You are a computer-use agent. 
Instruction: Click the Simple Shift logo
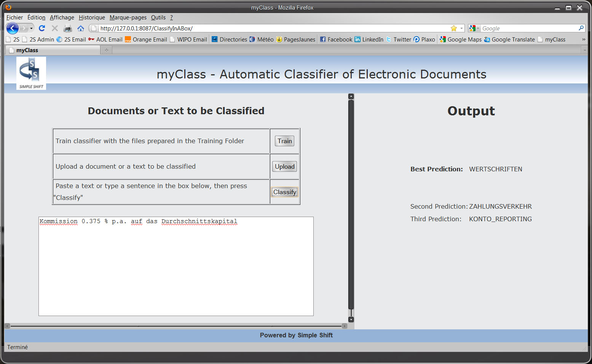pyautogui.click(x=31, y=73)
